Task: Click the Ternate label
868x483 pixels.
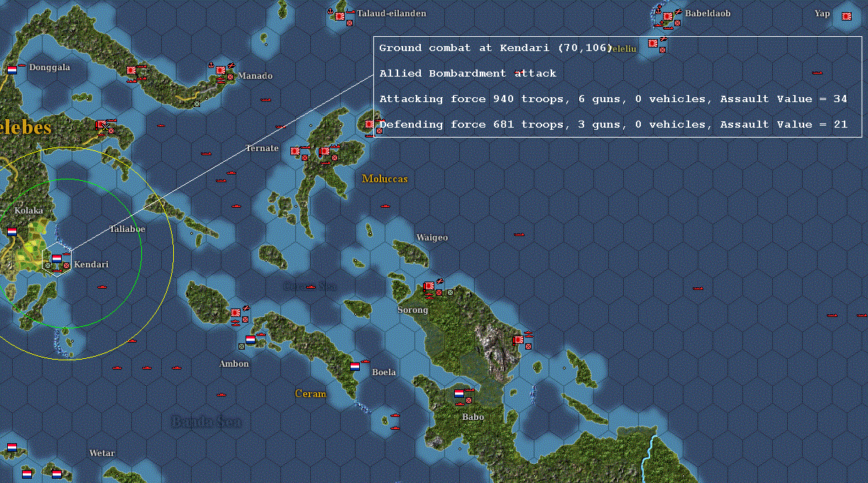Action: point(262,148)
